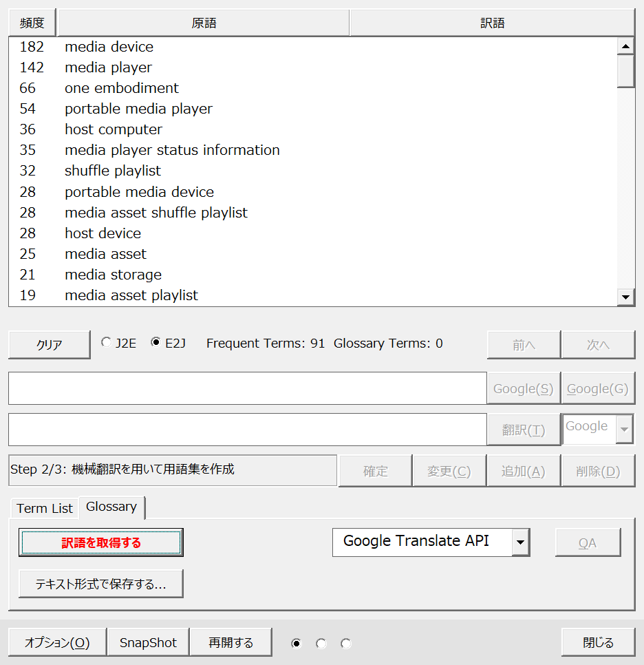The image size is (644, 665).
Task: Select the last radio button beside 再開する
Action: point(346,644)
